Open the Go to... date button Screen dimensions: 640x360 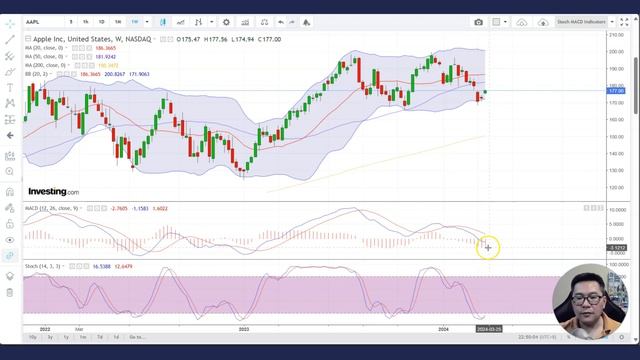click(137, 338)
